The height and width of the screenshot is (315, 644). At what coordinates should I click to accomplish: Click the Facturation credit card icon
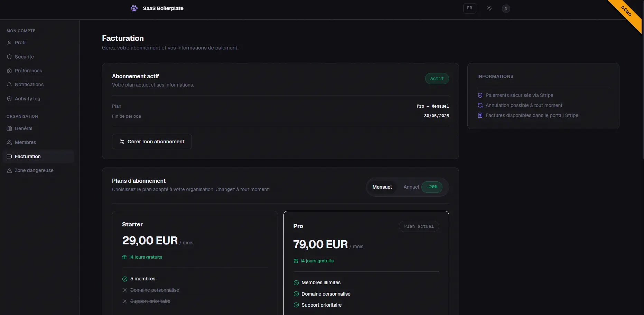click(9, 156)
